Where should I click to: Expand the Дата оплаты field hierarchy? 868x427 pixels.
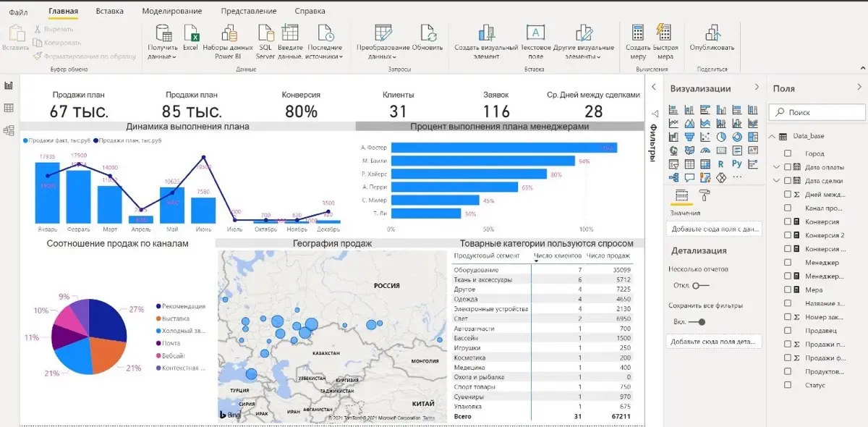coord(777,167)
